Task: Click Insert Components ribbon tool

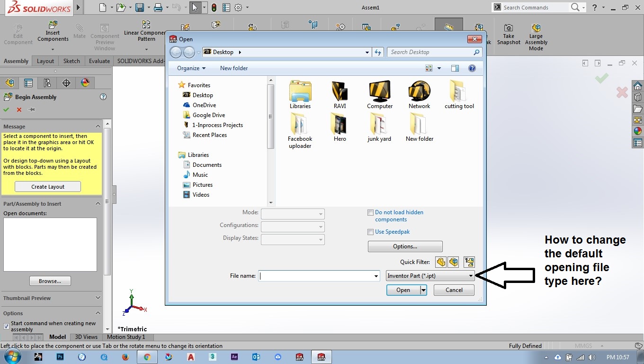Action: point(53,31)
